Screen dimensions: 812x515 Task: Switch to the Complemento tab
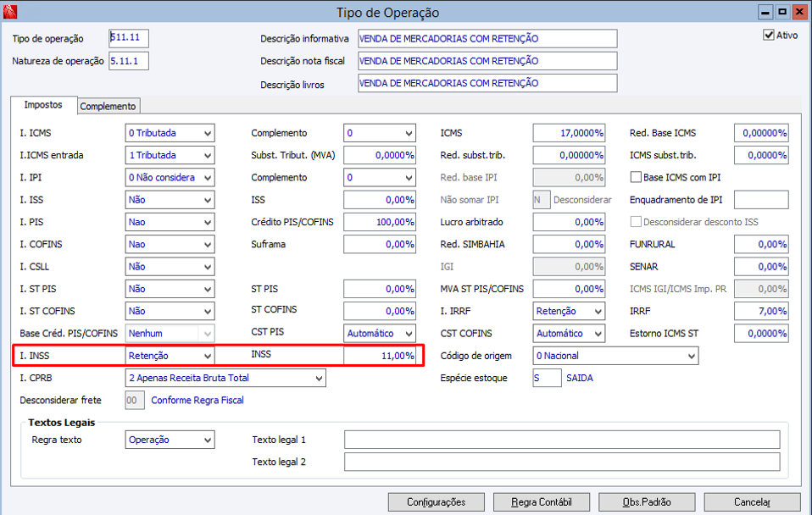(x=108, y=106)
